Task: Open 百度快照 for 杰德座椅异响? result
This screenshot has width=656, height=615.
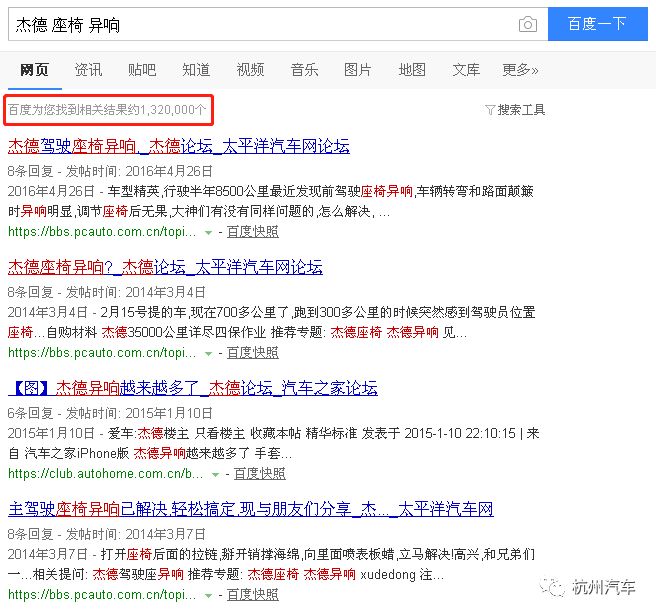Action: [253, 353]
